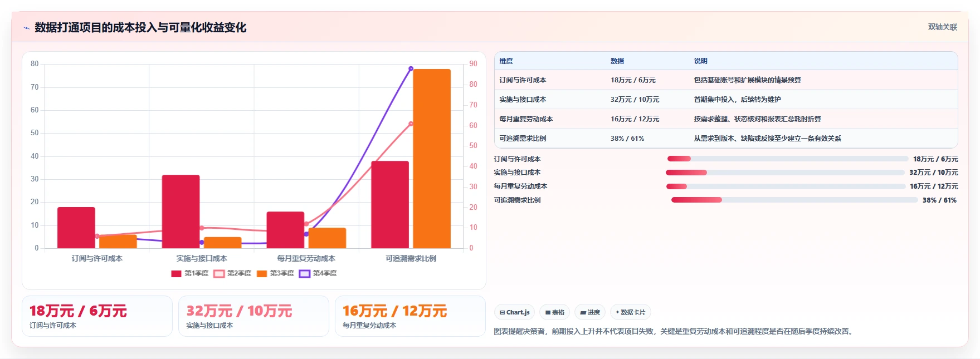Select the 订阅与许可成本 table row cell
980x359 pixels.
523,80
